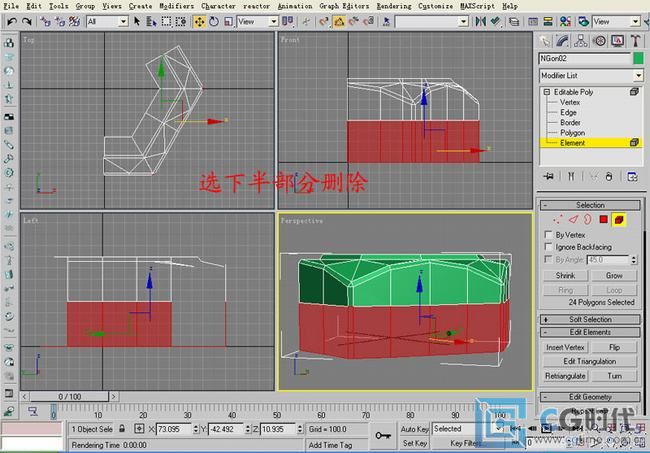The width and height of the screenshot is (650, 453).
Task: Click the Shrink selection button
Action: coord(565,276)
